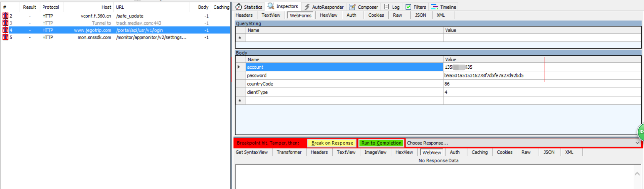Open the Choose Response dropdown
644x189 pixels.
523,143
